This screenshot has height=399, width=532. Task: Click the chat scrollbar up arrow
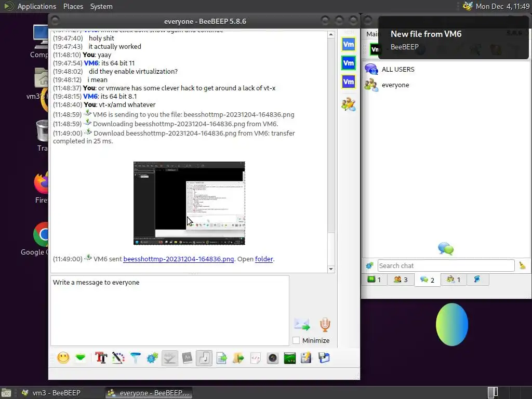(x=331, y=34)
